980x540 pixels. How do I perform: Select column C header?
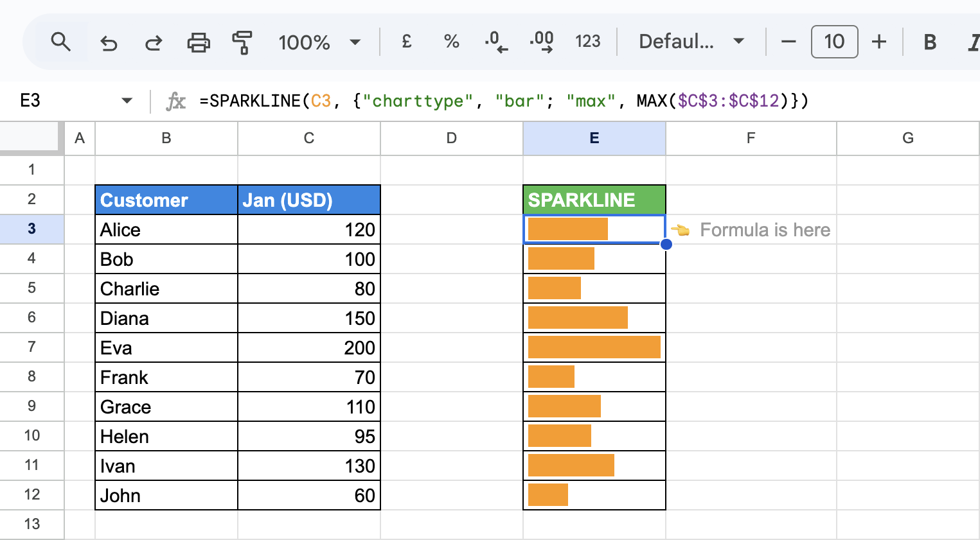point(309,138)
